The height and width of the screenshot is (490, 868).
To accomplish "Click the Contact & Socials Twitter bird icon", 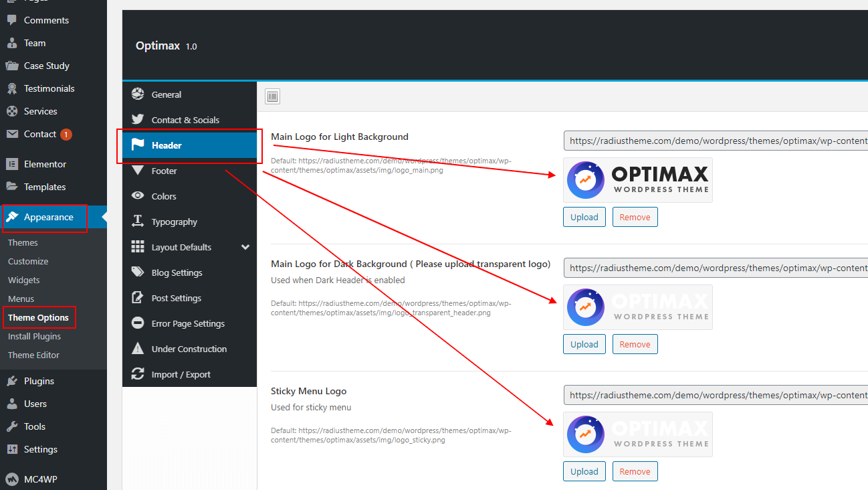I will pos(138,120).
